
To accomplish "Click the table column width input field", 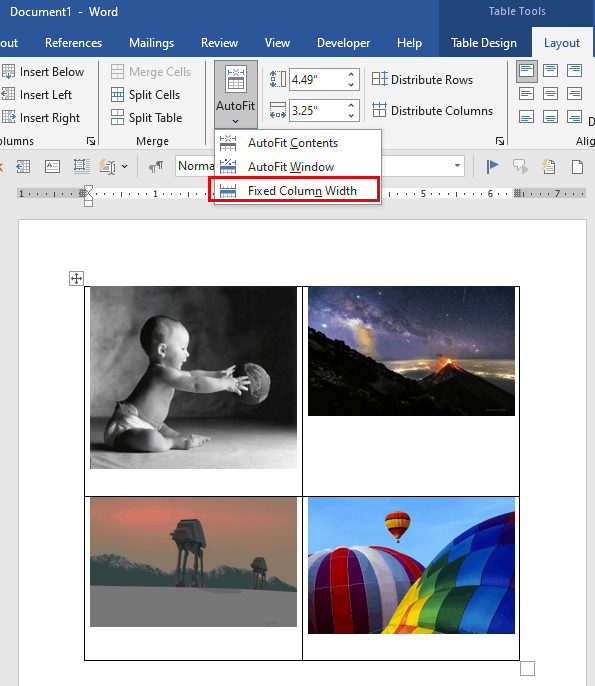I will click(318, 111).
